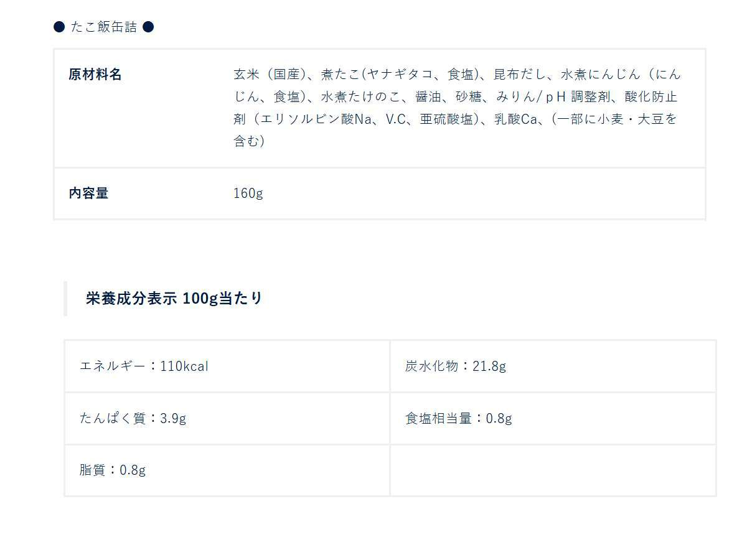Image resolution: width=747 pixels, height=560 pixels.
Task: Click the 食塩相当量：0.8g cell
Action: pos(459,418)
